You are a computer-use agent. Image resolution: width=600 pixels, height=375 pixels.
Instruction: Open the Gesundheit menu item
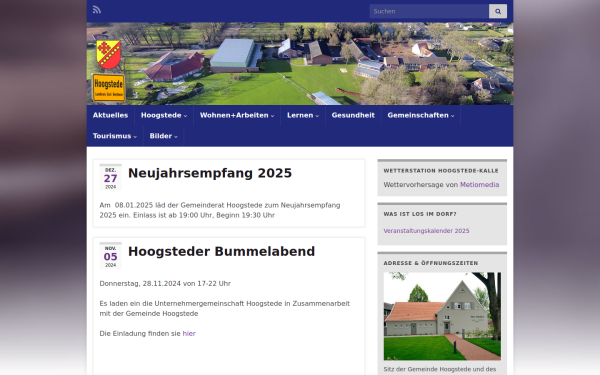coord(353,115)
